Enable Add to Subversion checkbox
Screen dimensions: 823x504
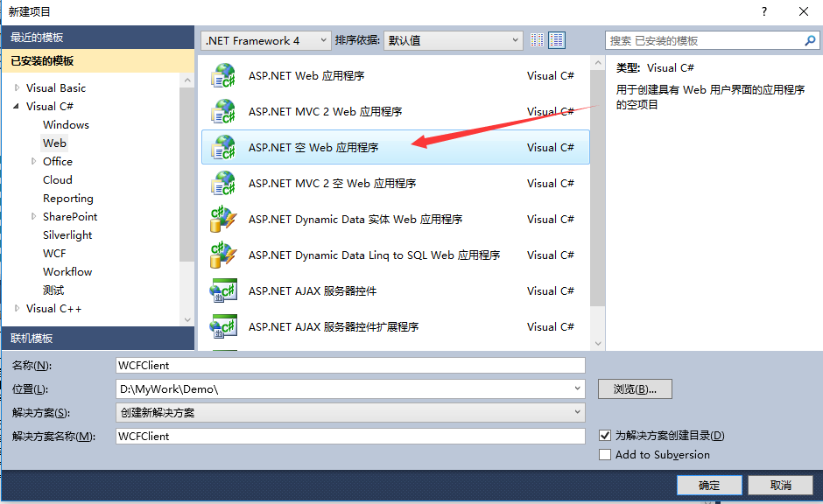coord(605,455)
